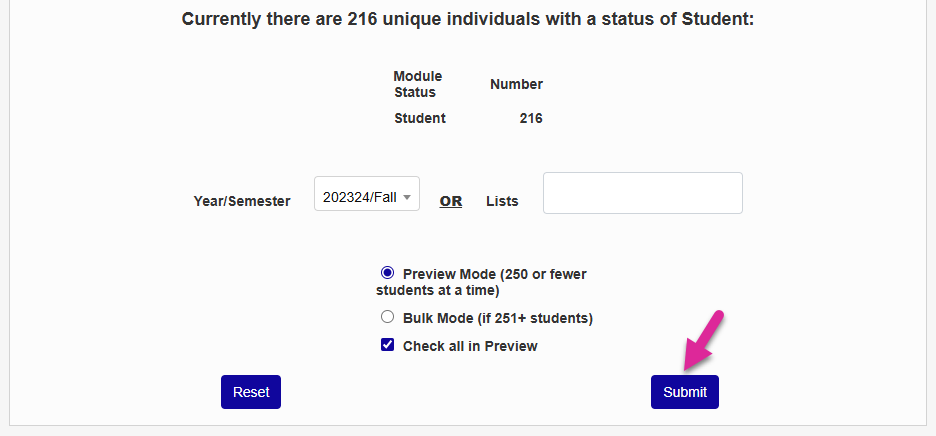Click the Number column header
The height and width of the screenshot is (436, 936).
tap(516, 85)
